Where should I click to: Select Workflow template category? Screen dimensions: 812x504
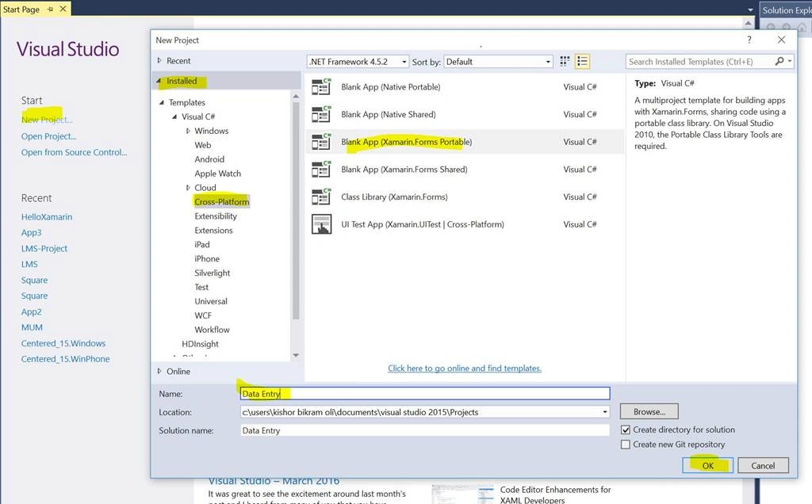[212, 330]
